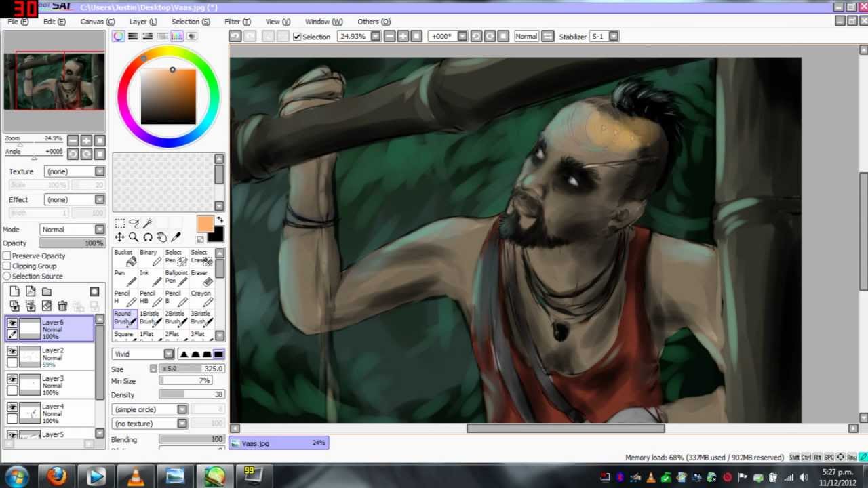
Task: Toggle the color wheel panel
Action: [119, 36]
